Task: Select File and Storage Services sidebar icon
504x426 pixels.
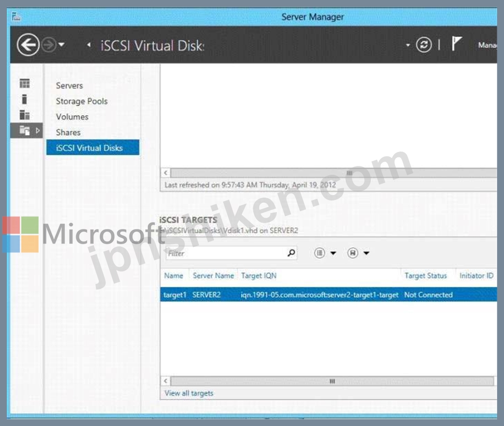Action: coord(24,130)
